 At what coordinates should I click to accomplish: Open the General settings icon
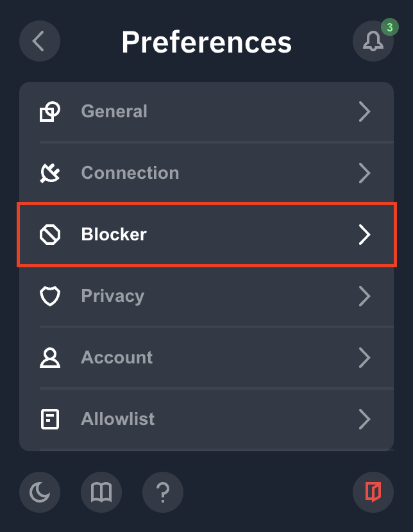tap(50, 112)
